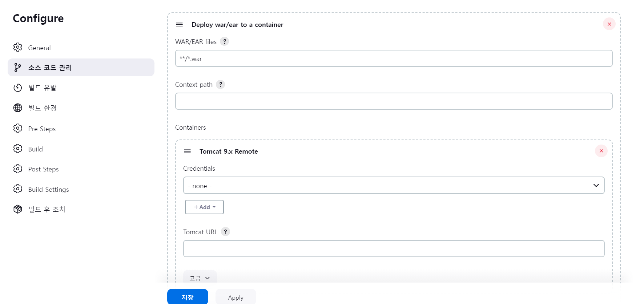Go to Pre Steps section

42,129
